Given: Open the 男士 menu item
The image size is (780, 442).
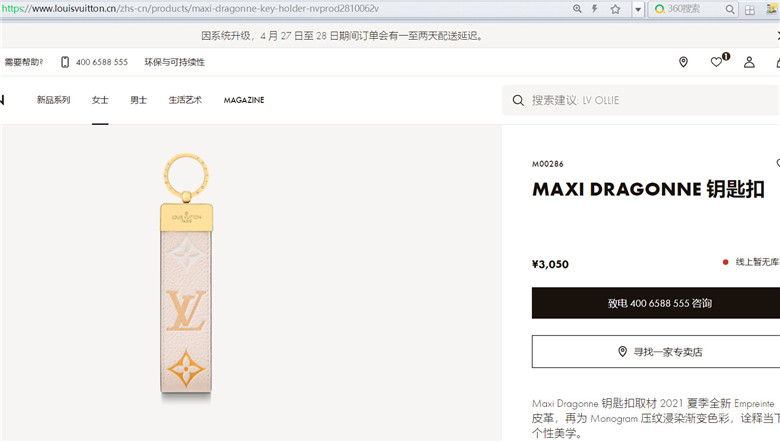Looking at the screenshot, I should click(138, 100).
